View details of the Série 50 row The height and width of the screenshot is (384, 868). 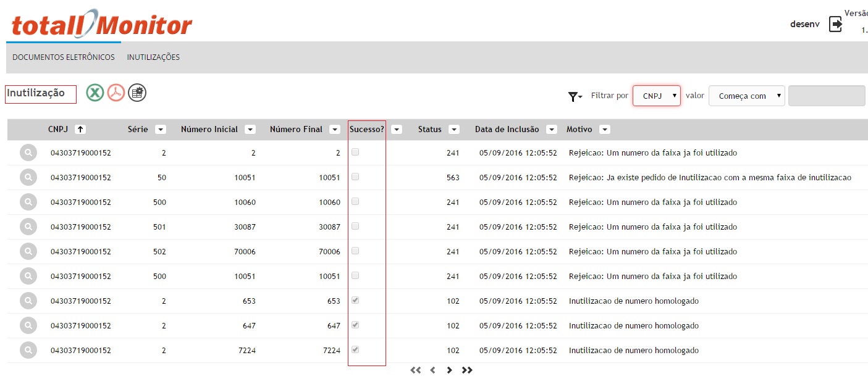(x=28, y=177)
